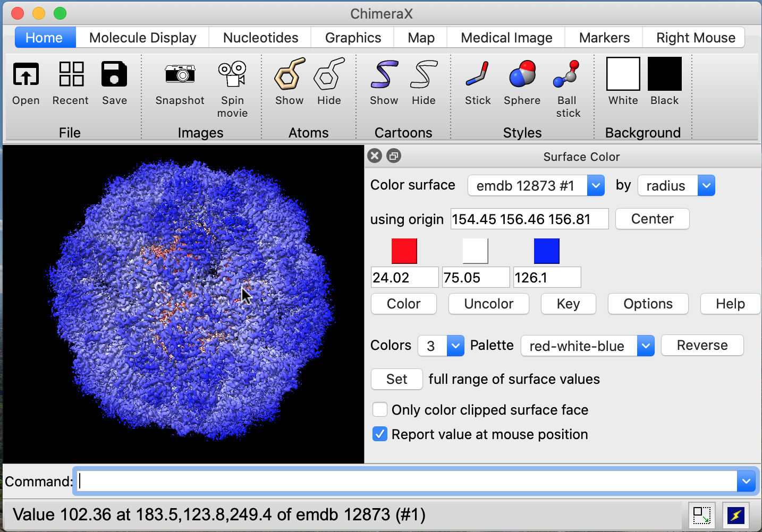Uncheck Report value at mouse position

[380, 434]
